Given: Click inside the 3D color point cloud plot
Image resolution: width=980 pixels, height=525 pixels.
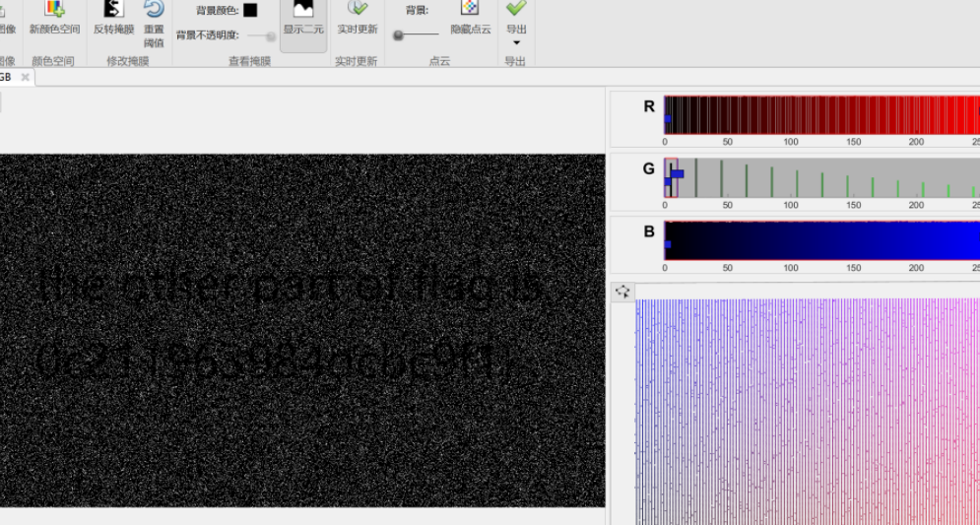Looking at the screenshot, I should coord(808,414).
